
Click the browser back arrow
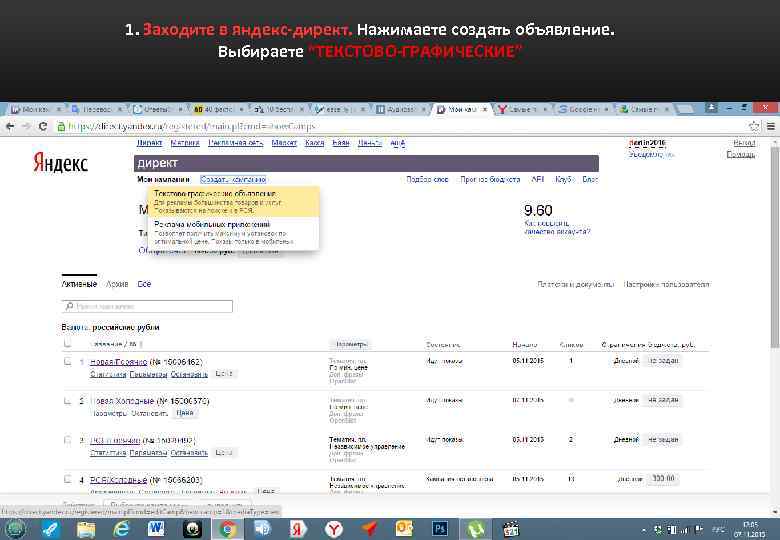[10, 126]
